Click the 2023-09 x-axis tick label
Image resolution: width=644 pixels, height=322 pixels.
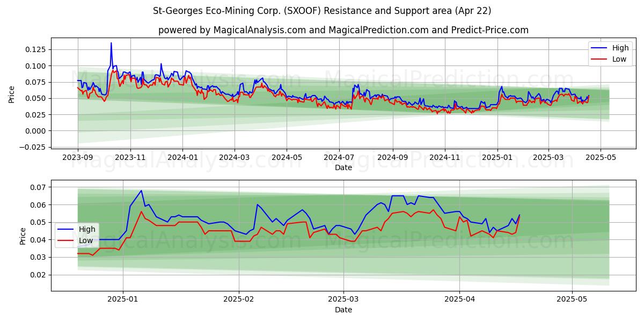[x=78, y=157]
